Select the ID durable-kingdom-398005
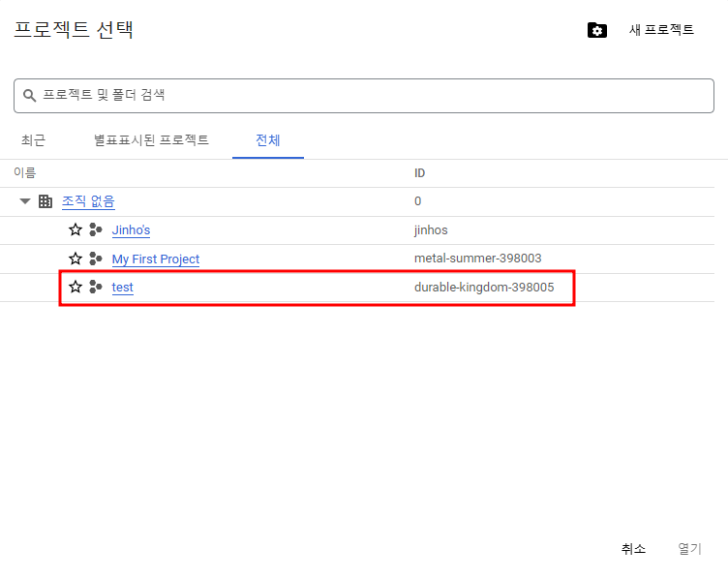The image size is (728, 579). pos(484,287)
